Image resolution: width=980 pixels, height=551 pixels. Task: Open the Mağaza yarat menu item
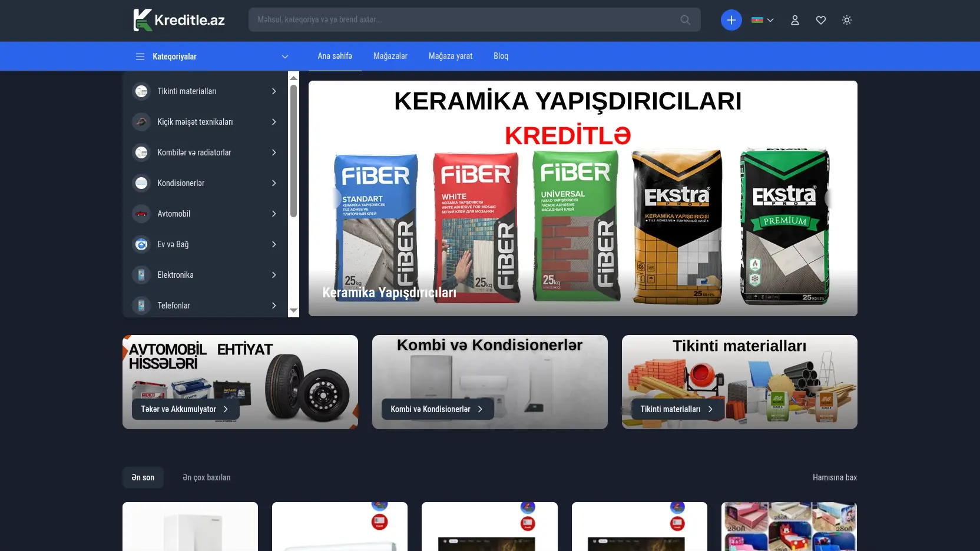point(451,56)
